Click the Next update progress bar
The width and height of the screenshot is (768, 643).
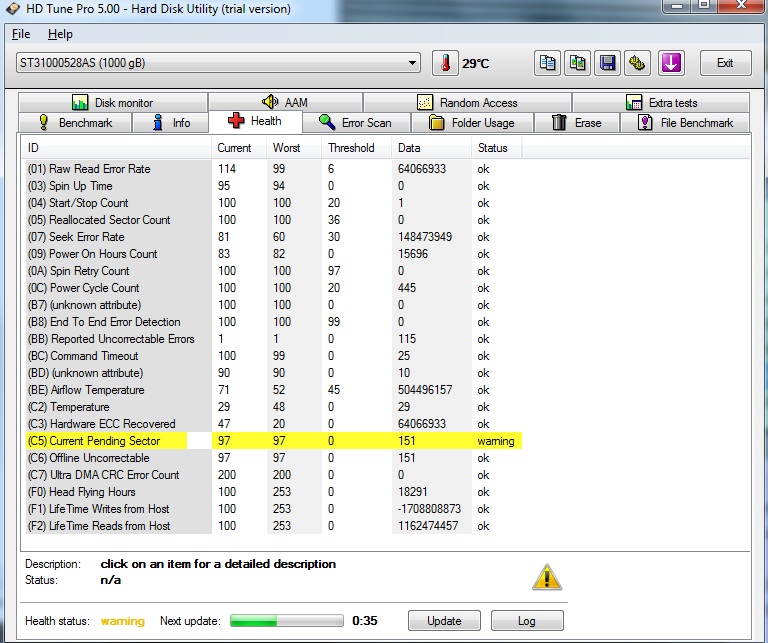[x=287, y=620]
